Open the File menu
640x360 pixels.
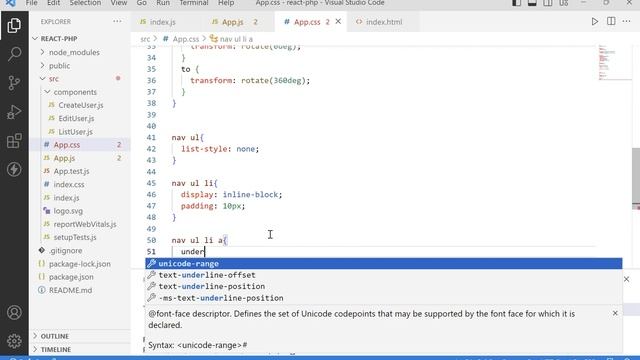31,3
